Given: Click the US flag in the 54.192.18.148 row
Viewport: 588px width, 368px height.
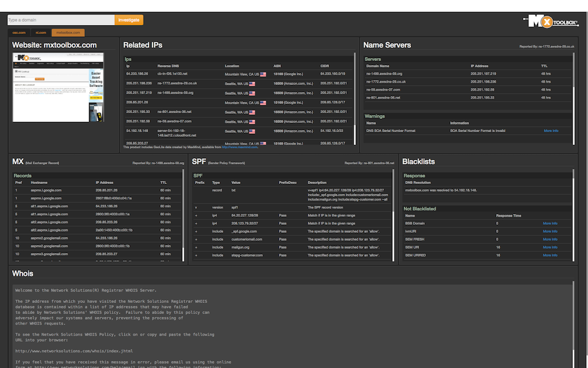Looking at the screenshot, I should pos(252,132).
